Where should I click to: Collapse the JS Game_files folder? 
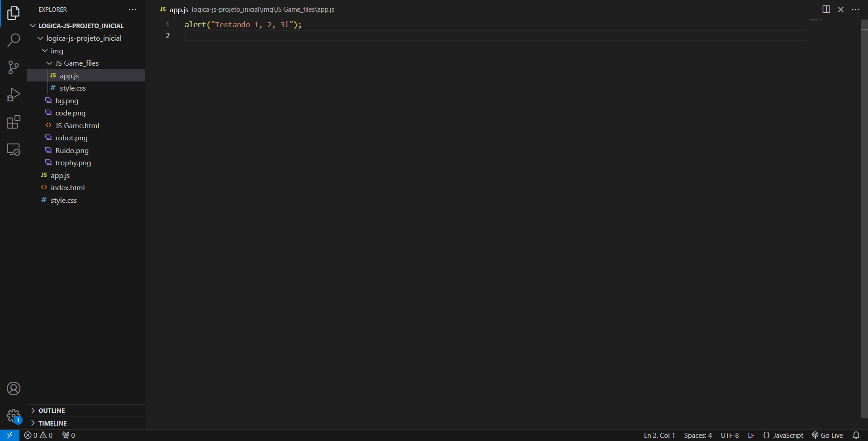point(86,63)
